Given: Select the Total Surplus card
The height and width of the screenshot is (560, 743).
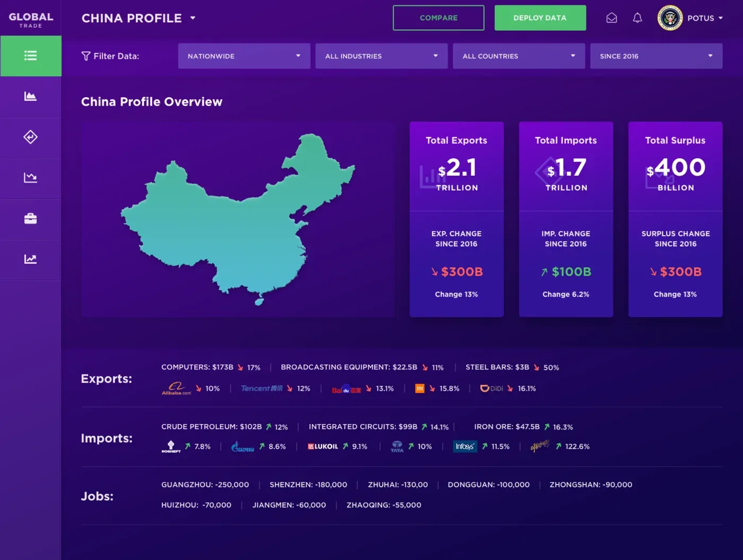Looking at the screenshot, I should coord(676,219).
